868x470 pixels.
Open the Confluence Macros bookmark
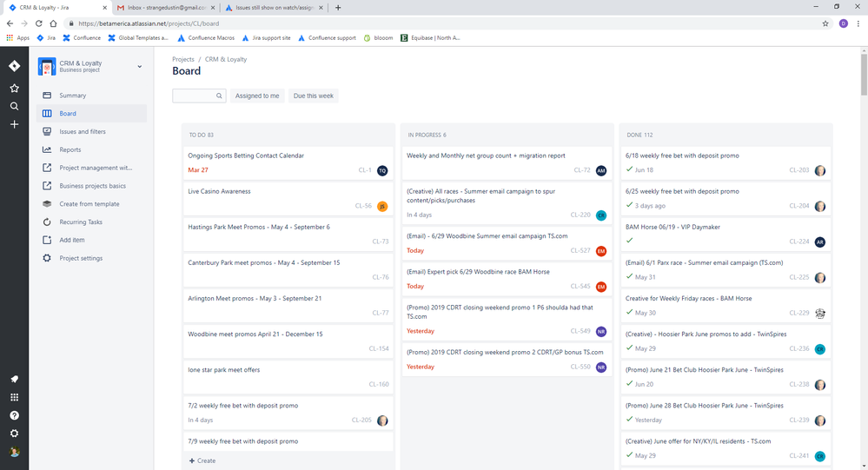(206, 38)
